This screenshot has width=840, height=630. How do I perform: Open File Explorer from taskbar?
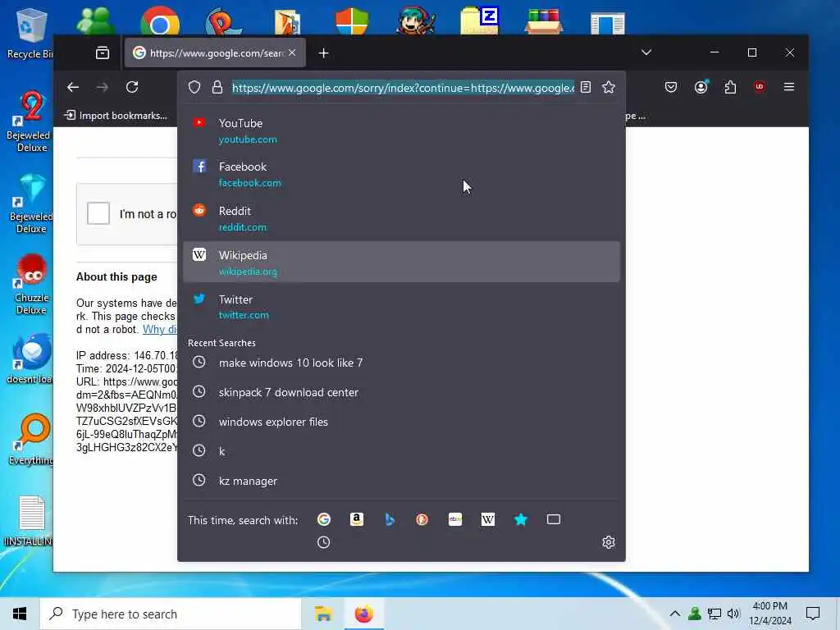tap(323, 614)
